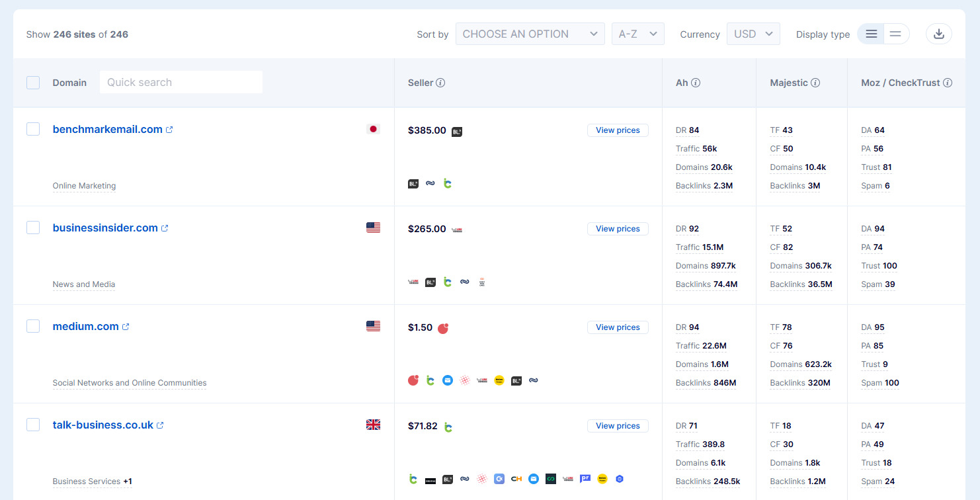Image resolution: width=980 pixels, height=500 pixels.
Task: Click chain-link seller icon in benchmarkemail.com row
Action: 430,183
